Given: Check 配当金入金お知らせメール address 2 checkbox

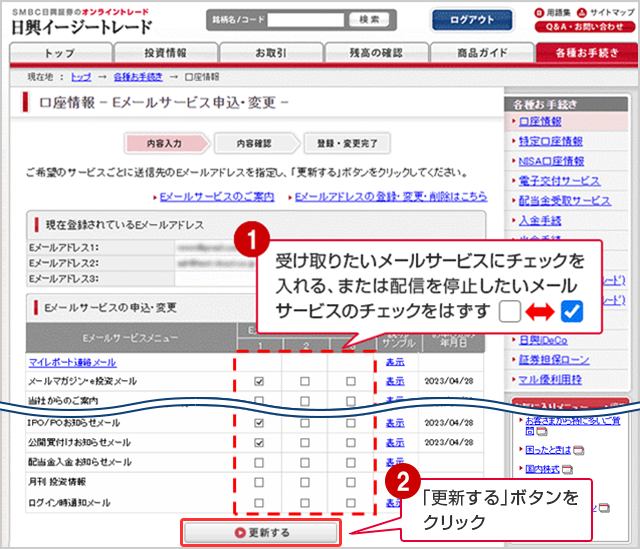Looking at the screenshot, I should [305, 463].
